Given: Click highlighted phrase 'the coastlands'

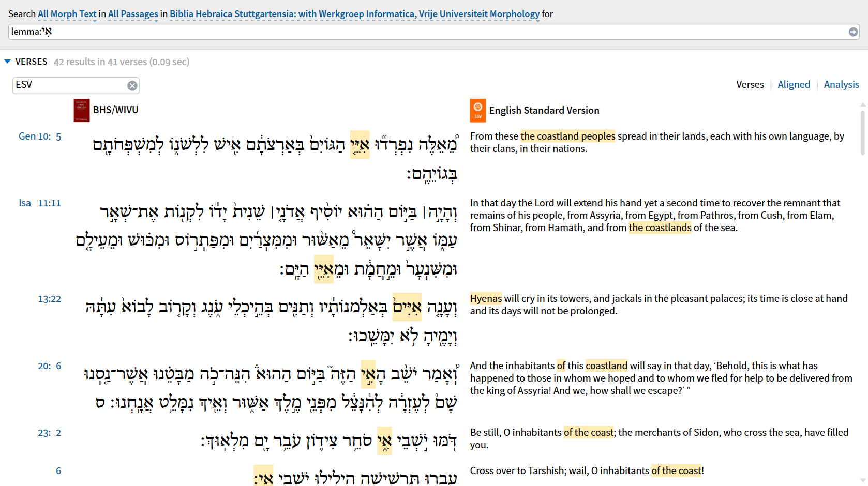Looking at the screenshot, I should click(660, 227).
